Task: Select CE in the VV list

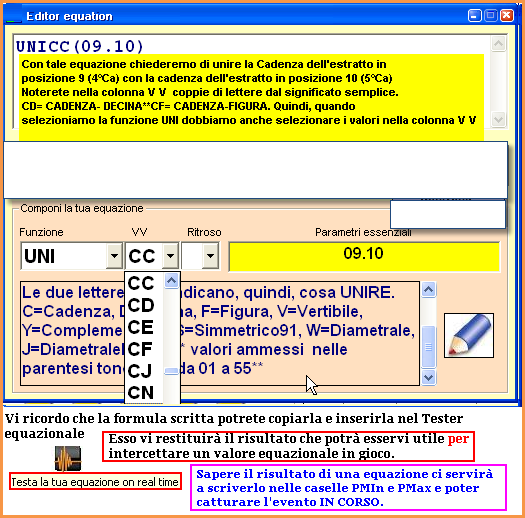Action: 141,327
